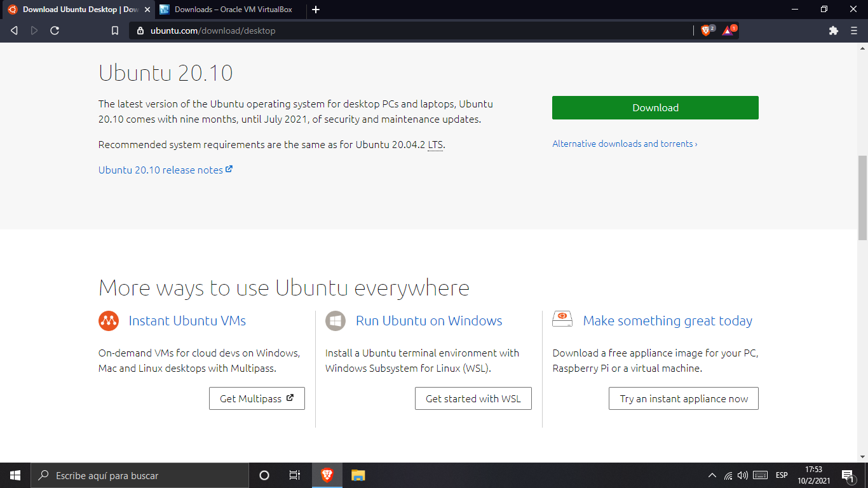Go back using the browser back arrow
The width and height of the screenshot is (868, 488).
click(14, 30)
